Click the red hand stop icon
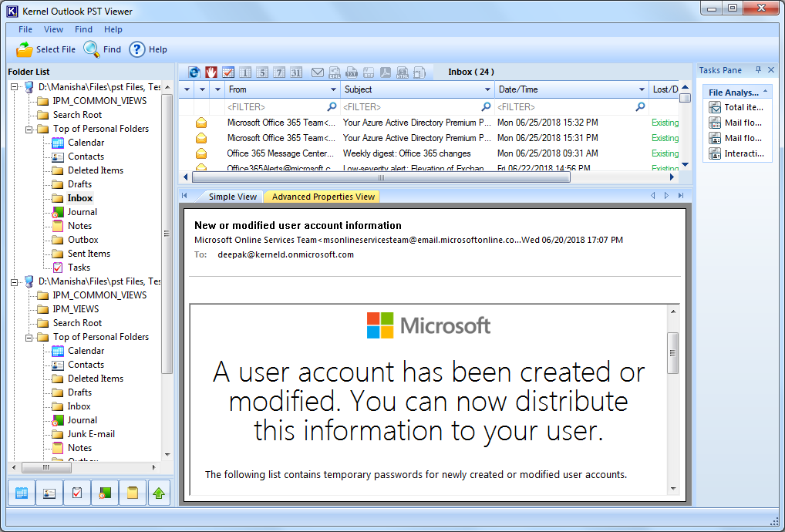785x532 pixels. point(211,72)
